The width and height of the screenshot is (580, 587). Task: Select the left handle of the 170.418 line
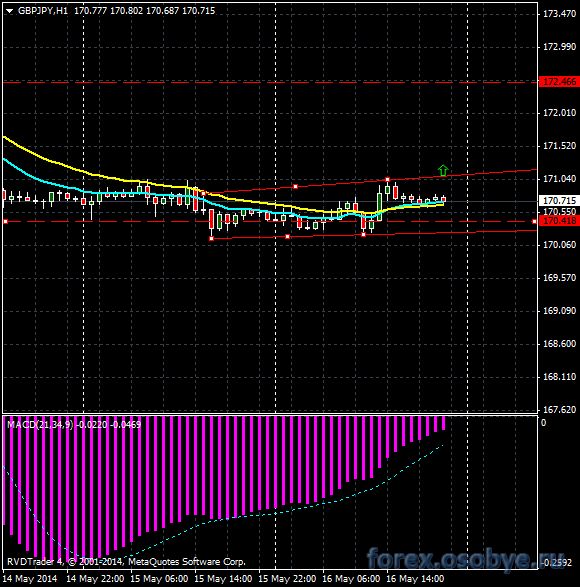coord(5,222)
